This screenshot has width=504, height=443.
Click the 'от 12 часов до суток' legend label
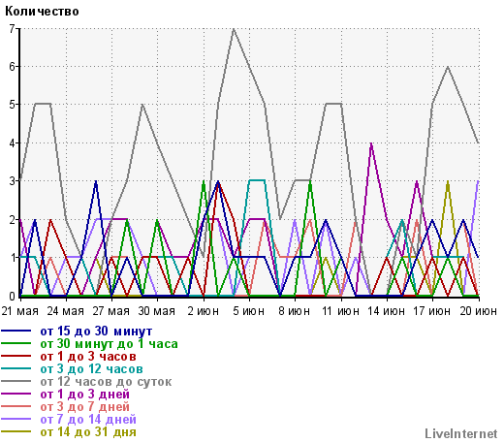106,382
